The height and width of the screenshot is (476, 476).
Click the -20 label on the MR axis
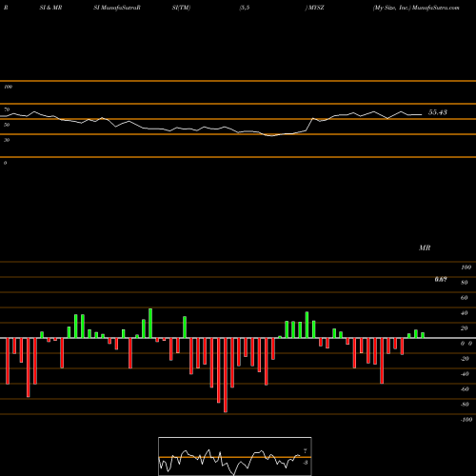point(465,359)
